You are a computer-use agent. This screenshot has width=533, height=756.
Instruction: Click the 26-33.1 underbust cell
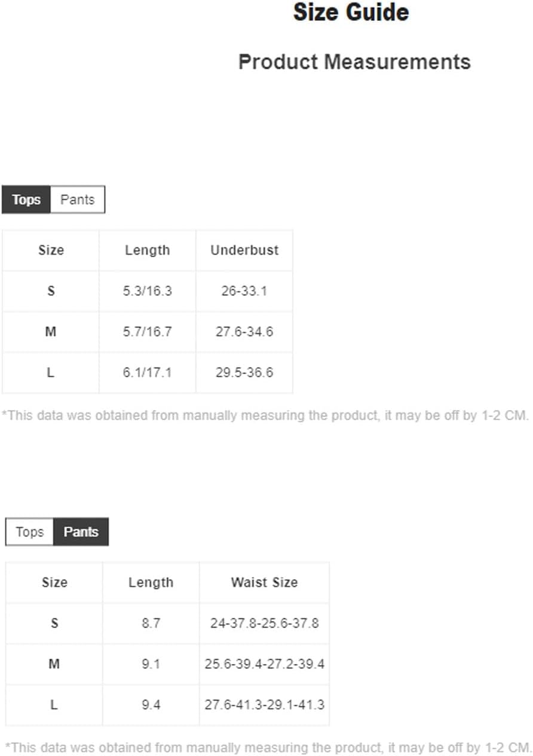coord(244,292)
